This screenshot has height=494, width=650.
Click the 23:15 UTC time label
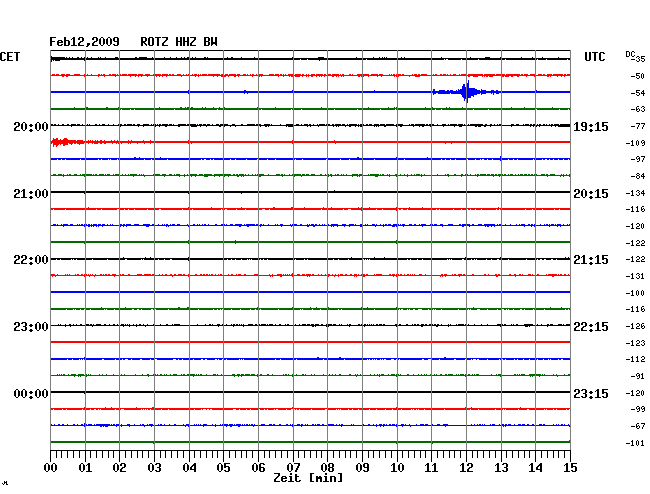pyautogui.click(x=591, y=393)
